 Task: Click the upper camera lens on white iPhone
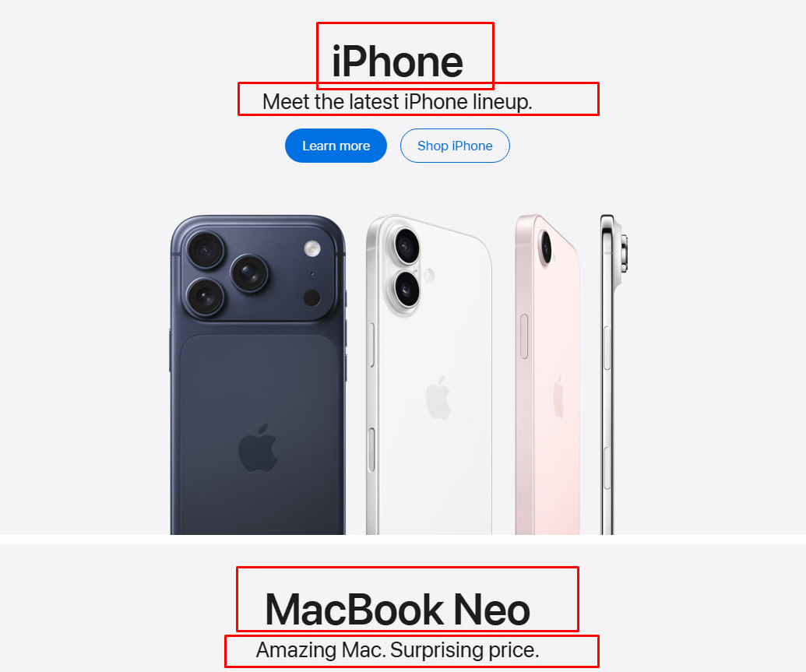pos(407,246)
